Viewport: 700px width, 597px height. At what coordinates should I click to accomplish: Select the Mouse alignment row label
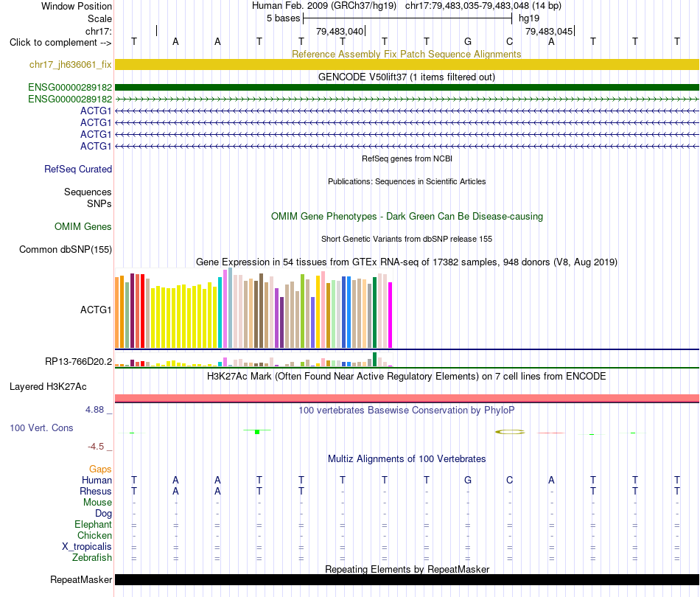coord(97,503)
